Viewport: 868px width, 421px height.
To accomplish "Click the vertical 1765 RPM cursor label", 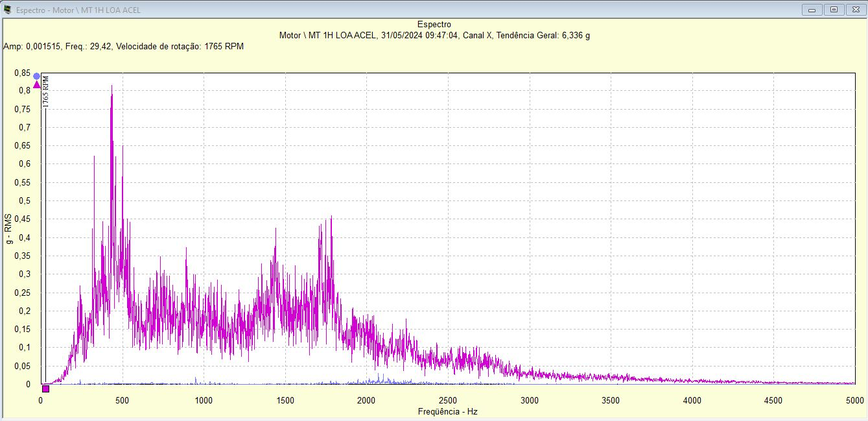I will [x=45, y=91].
